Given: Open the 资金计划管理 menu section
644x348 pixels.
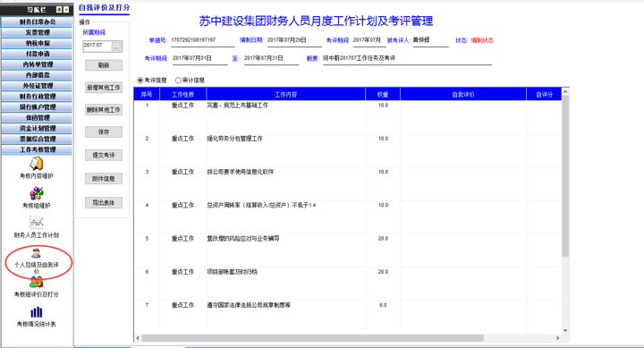Looking at the screenshot, I should tap(37, 129).
